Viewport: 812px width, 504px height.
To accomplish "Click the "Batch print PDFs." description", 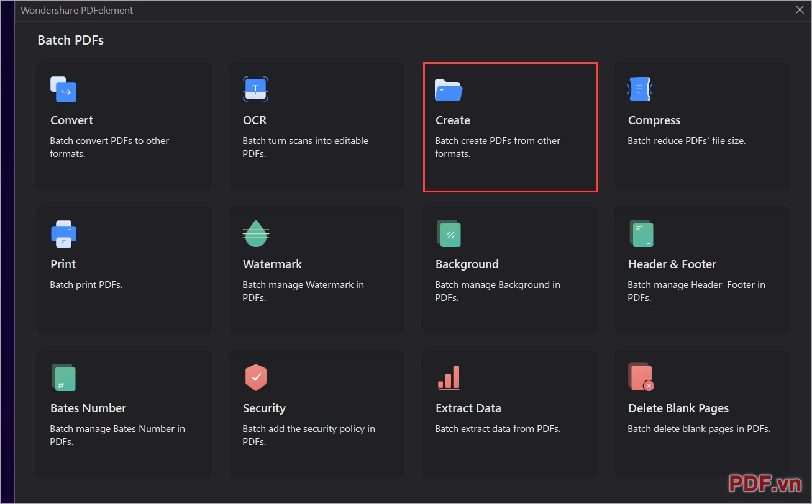I will click(86, 285).
